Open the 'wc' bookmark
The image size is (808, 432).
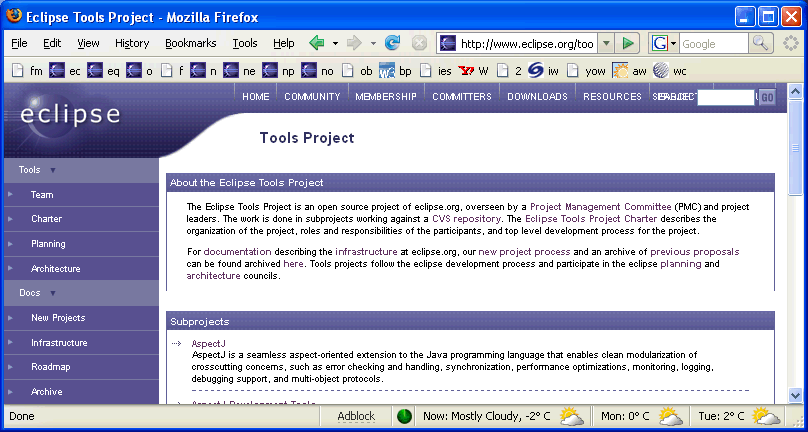coord(669,71)
